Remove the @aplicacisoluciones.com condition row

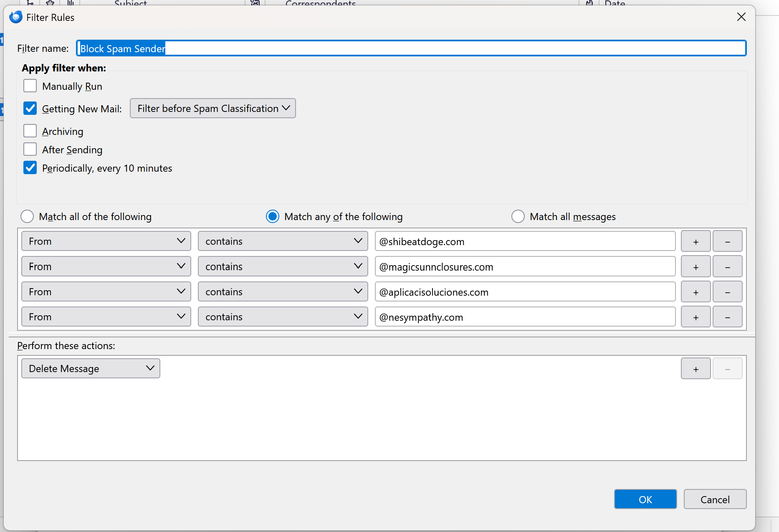(727, 292)
